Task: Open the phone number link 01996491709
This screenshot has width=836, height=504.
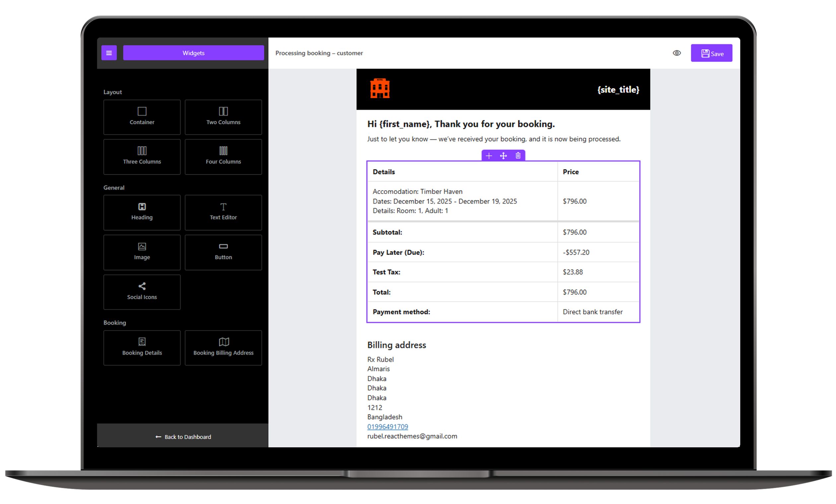Action: click(387, 427)
